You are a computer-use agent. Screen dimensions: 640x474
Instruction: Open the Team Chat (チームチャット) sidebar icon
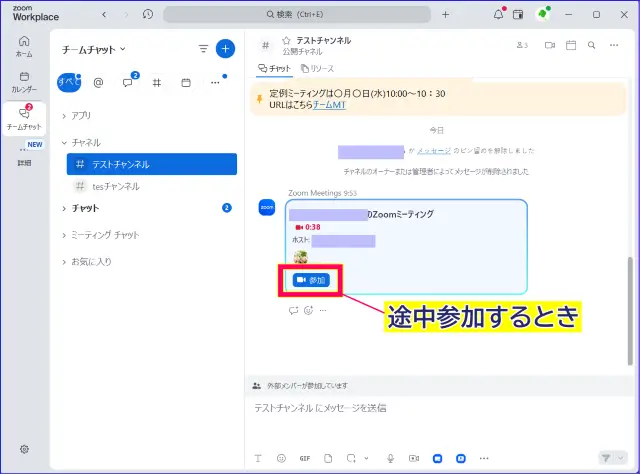coord(24,118)
